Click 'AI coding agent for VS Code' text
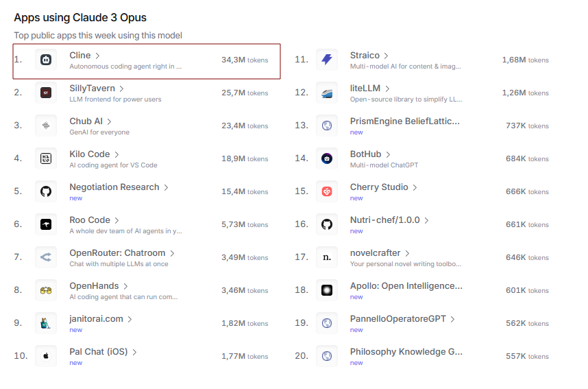 pyautogui.click(x=113, y=165)
